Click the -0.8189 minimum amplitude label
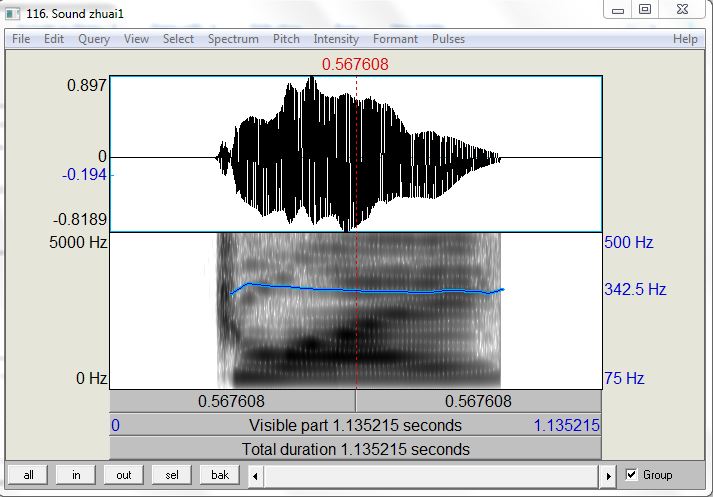This screenshot has height=497, width=713. tap(80, 220)
